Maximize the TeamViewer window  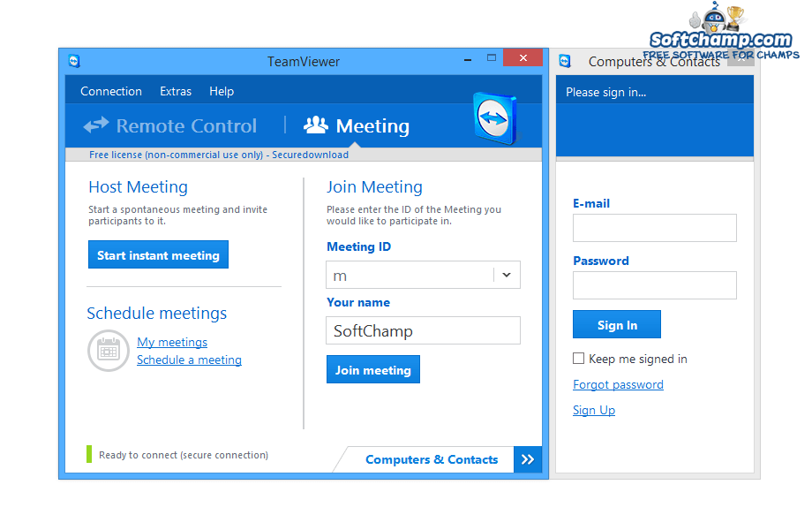tap(492, 58)
